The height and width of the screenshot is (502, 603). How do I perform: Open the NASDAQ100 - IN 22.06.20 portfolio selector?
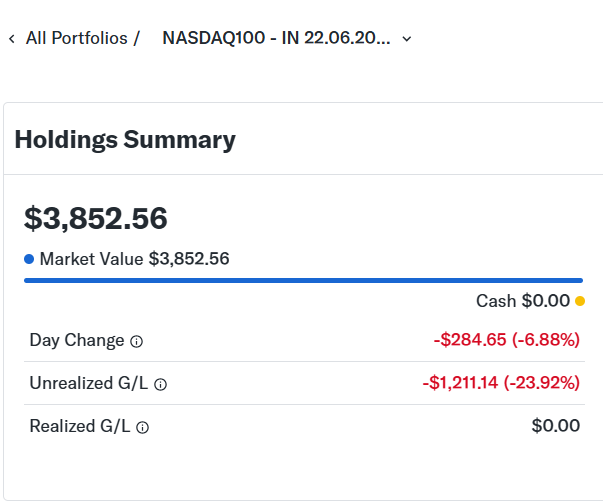click(x=287, y=38)
